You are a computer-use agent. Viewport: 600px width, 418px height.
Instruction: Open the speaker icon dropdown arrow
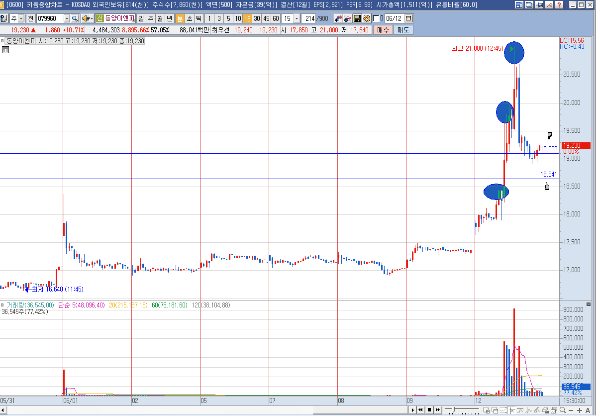(92, 18)
